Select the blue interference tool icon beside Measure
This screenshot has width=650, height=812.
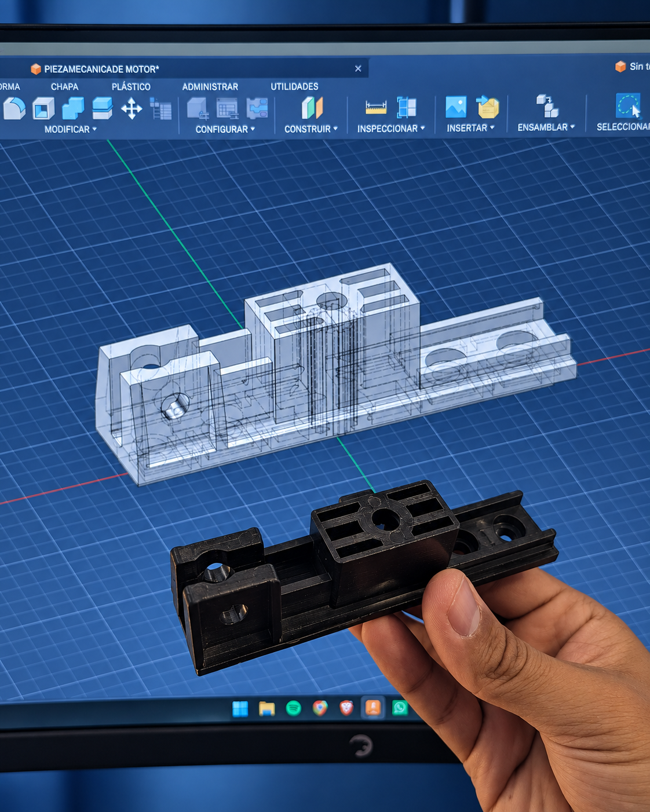406,108
